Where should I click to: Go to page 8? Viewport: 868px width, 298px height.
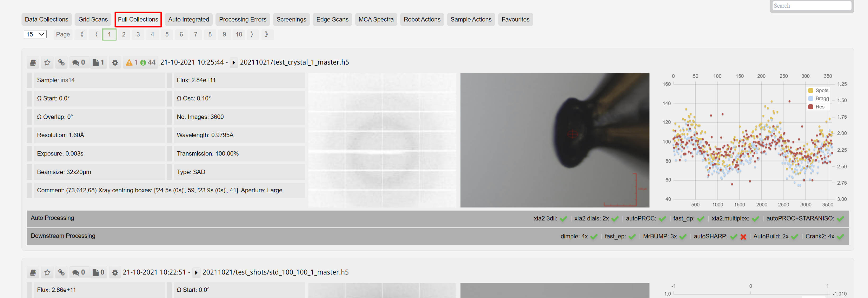pyautogui.click(x=210, y=34)
